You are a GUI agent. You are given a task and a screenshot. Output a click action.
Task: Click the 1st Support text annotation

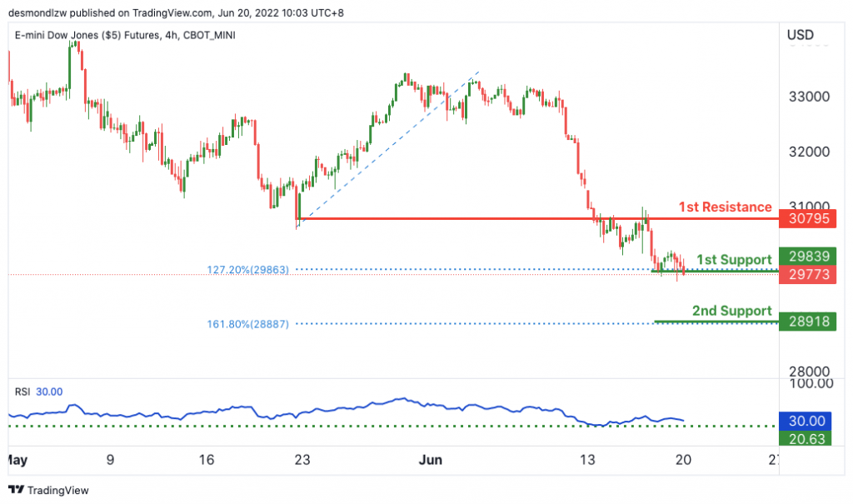click(735, 260)
